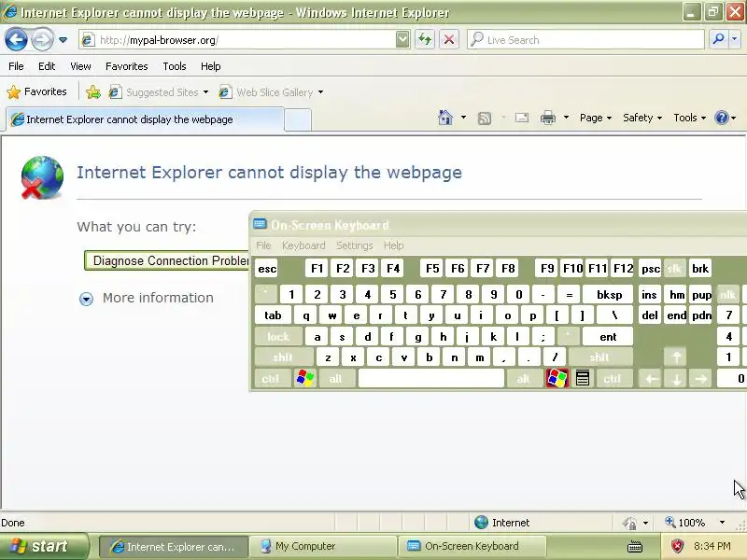Click the Read Mail icon
Screen dimensions: 747x560
click(x=522, y=118)
